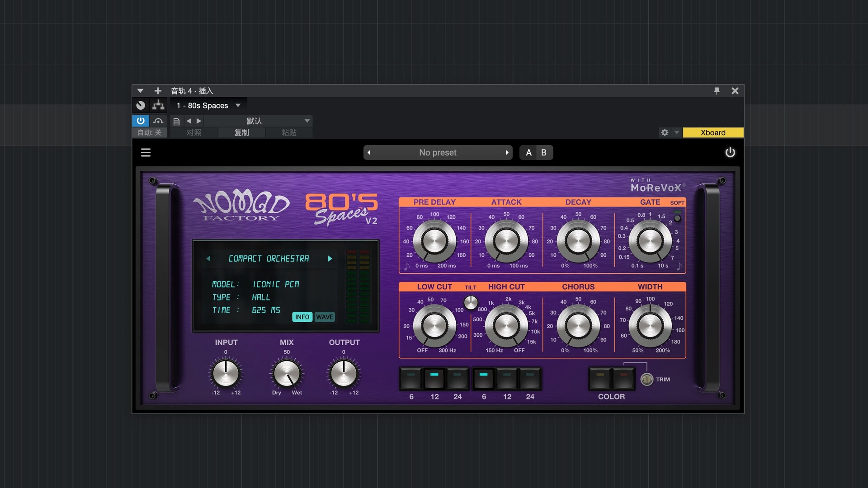
Task: Switch to the B state
Action: coord(544,153)
